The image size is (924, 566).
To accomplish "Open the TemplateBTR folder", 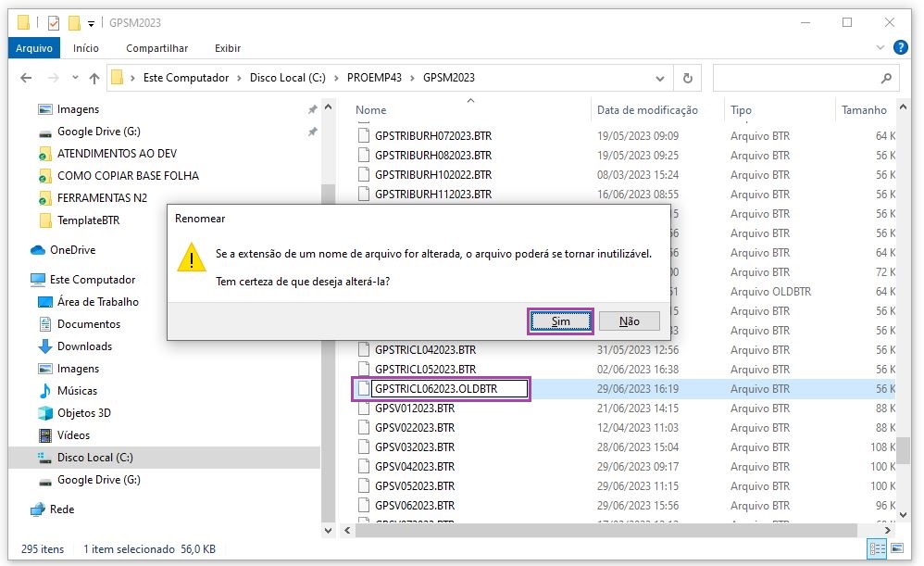I will (88, 220).
